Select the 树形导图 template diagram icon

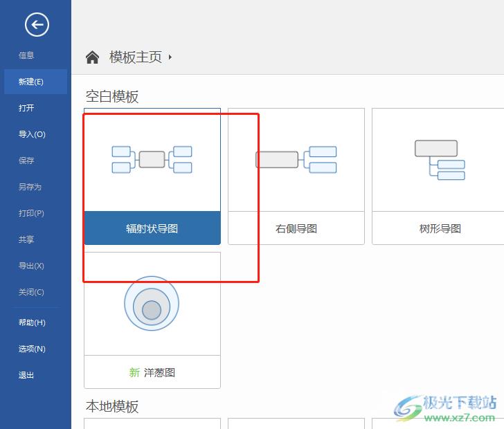coord(440,160)
